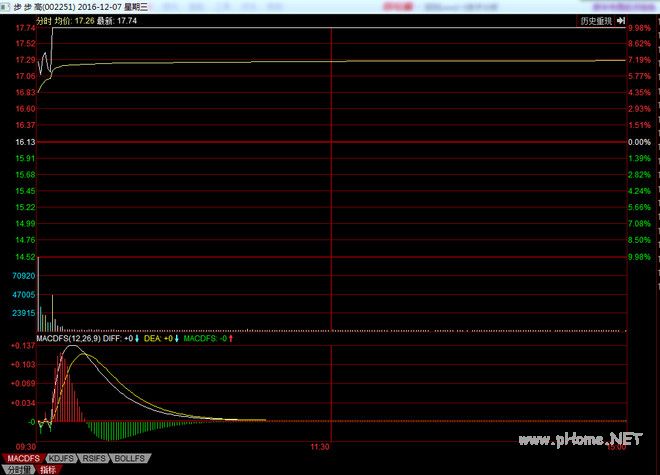Click the 70920 volume axis label
The height and width of the screenshot is (475, 660).
click(24, 276)
